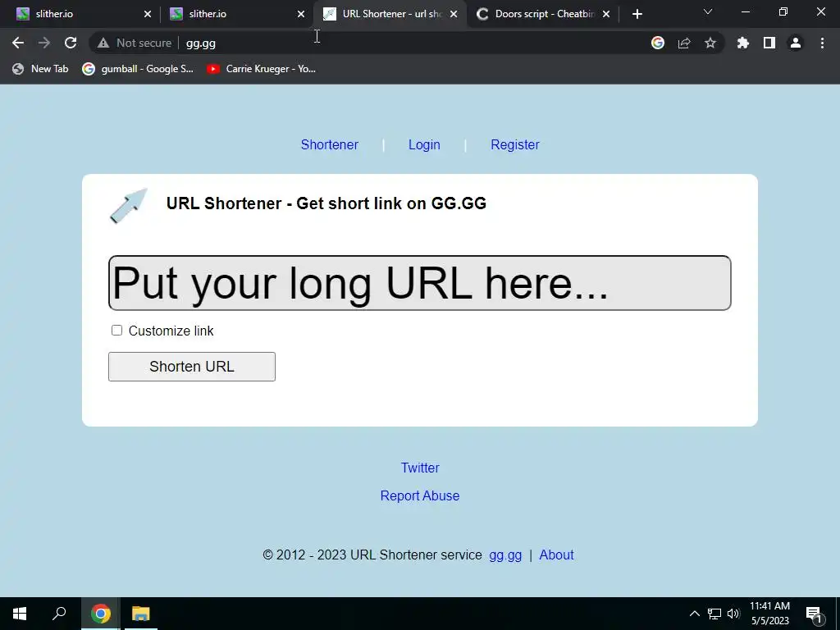Open Carrie Krueger YouTube bookmark
The image size is (840, 630).
(262, 69)
